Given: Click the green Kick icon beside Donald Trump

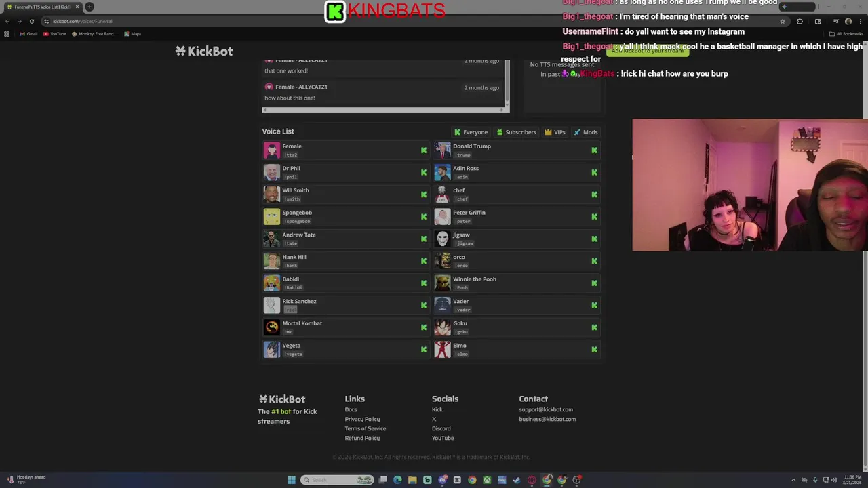Looking at the screenshot, I should (594, 150).
